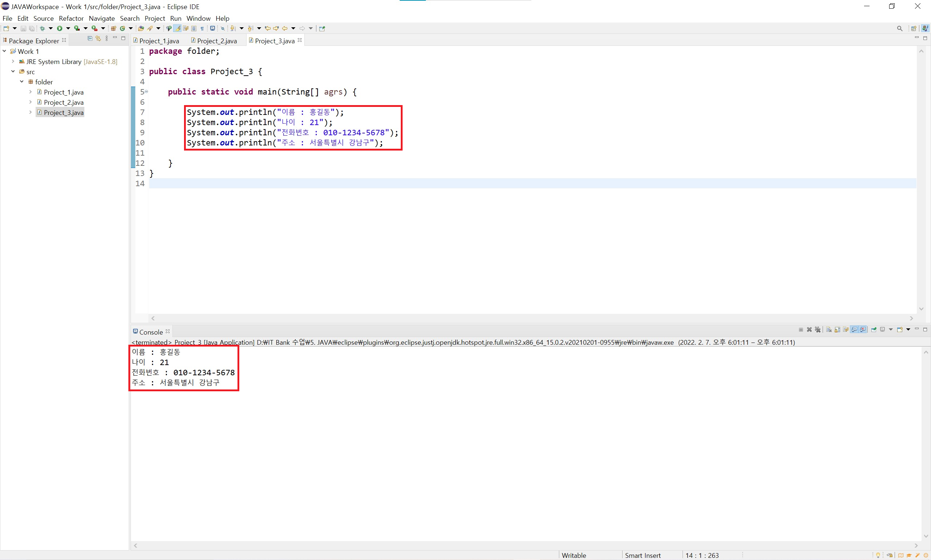The image size is (931, 560).
Task: Click the editor vertical scrollbar down arrow
Action: coord(921,309)
